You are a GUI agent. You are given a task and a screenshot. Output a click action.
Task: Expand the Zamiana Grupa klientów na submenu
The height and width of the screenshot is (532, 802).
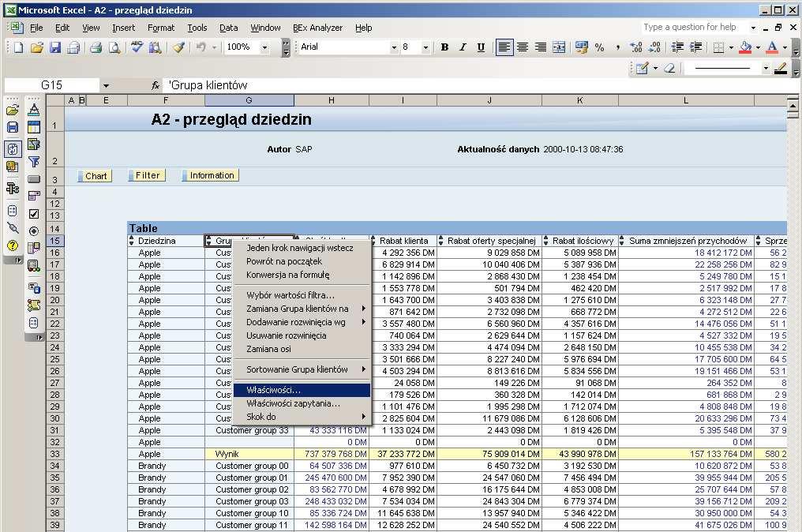[x=302, y=309]
